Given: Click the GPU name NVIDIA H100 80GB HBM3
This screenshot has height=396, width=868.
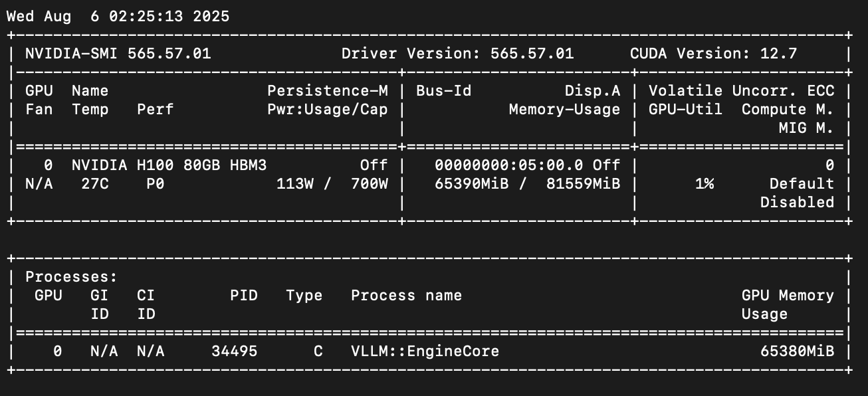Looking at the screenshot, I should 169,165.
